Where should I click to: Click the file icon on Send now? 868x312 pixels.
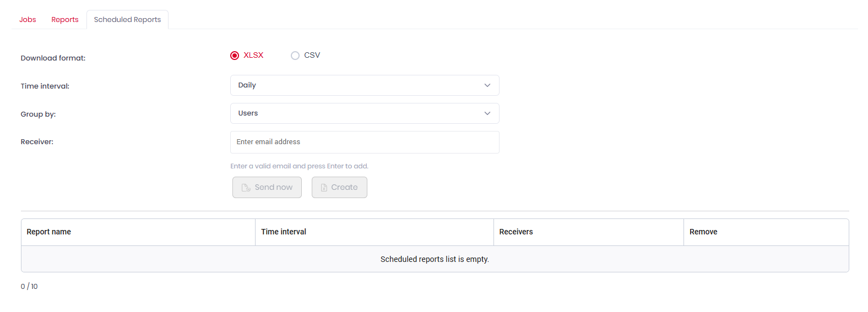click(x=246, y=188)
